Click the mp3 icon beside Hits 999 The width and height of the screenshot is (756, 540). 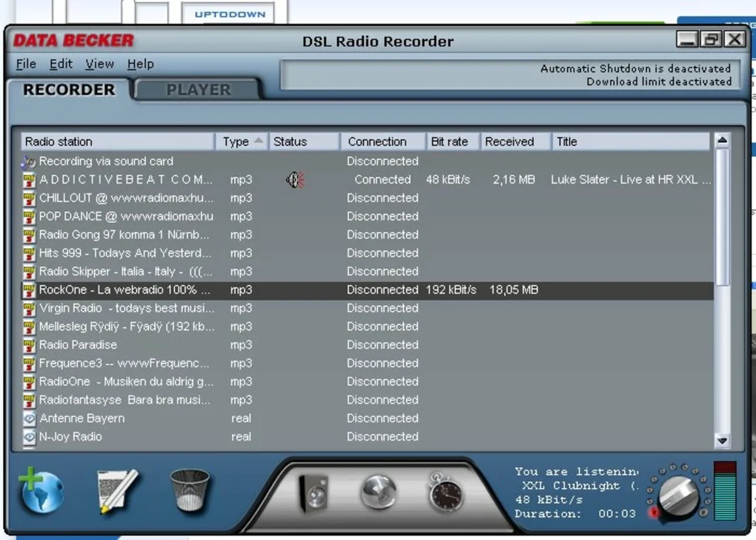[x=29, y=254]
